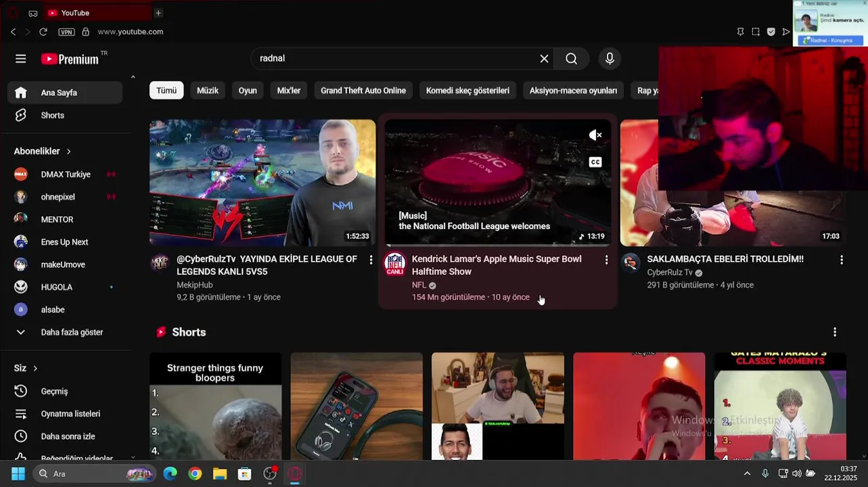Click Radnal - Konuşma in the notification popup

point(831,41)
